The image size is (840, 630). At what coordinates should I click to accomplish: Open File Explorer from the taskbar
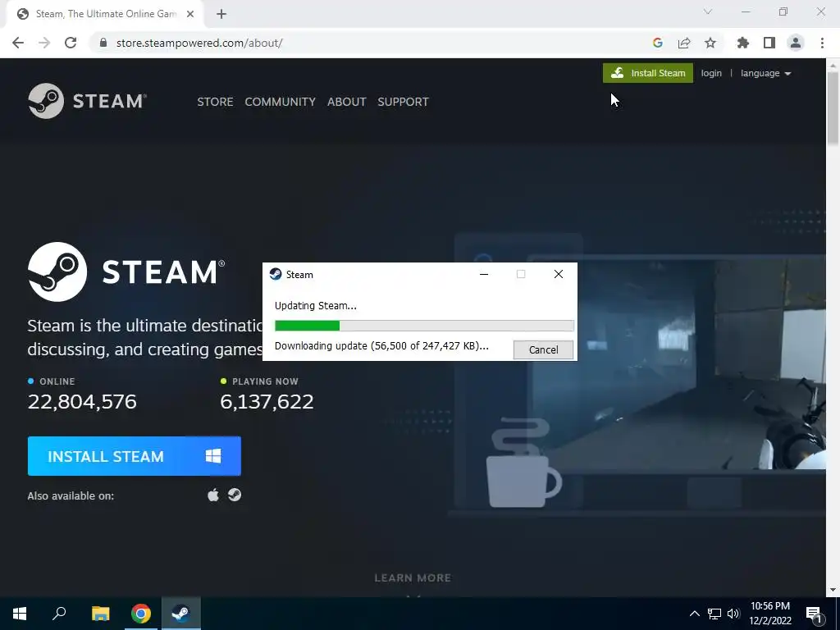click(101, 614)
